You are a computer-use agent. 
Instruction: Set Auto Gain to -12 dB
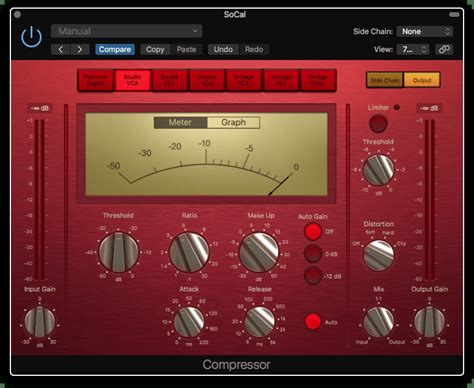click(x=313, y=276)
